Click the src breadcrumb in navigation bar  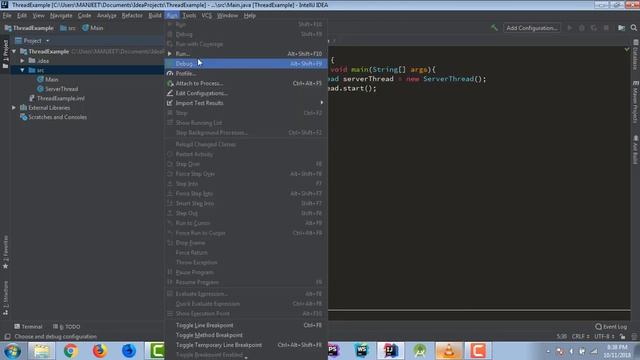tap(68, 28)
